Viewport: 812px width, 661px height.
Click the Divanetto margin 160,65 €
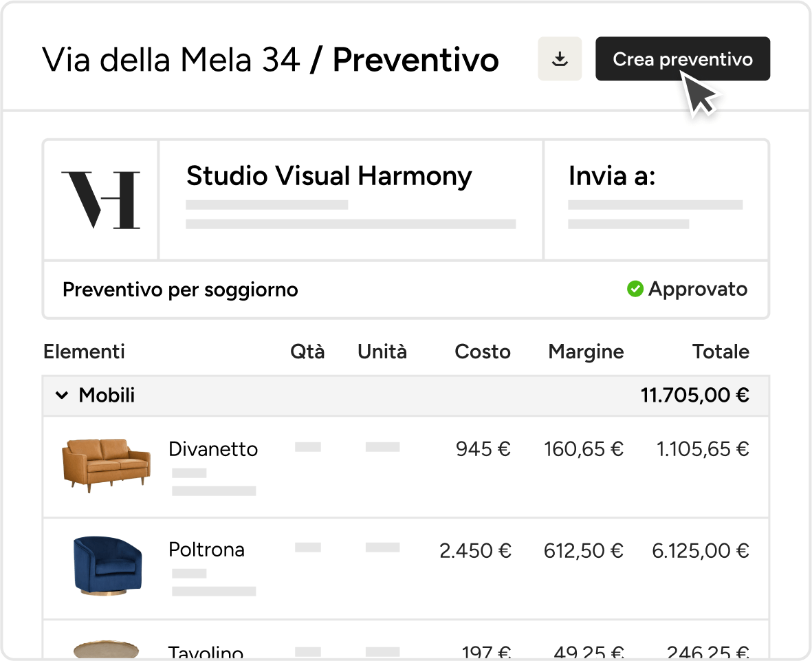click(x=583, y=449)
